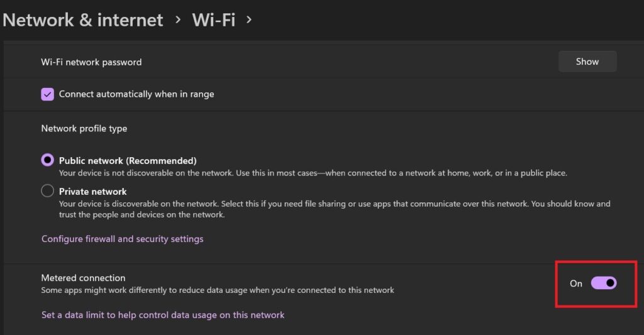The height and width of the screenshot is (335, 644).
Task: Click the Connect automatically label text
Action: tap(136, 94)
